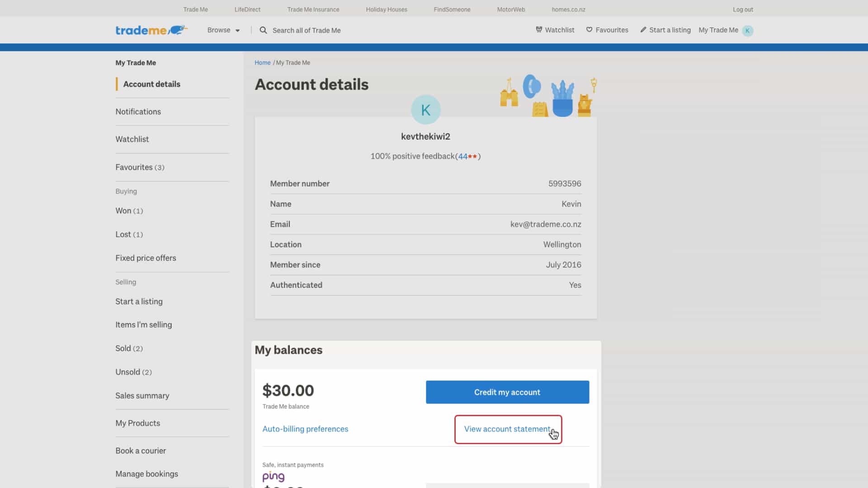Click the search magnifier icon

263,30
